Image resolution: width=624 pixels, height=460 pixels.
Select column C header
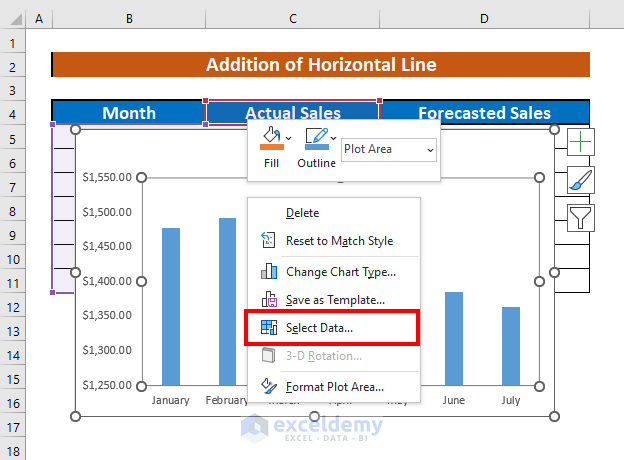click(293, 19)
